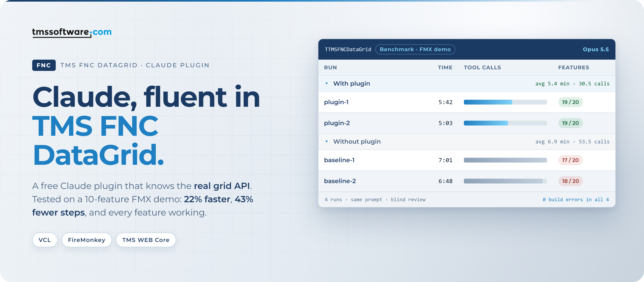Click the 6:48 time value
This screenshot has height=282, width=644.
coord(445,181)
